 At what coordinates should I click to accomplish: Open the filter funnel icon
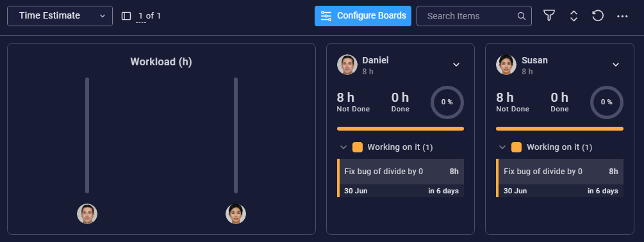549,16
